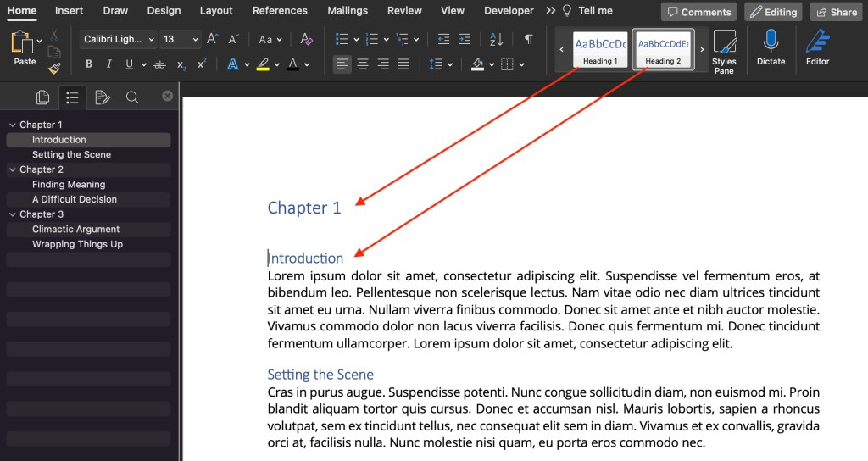Switch to the References tab
Viewport: 868px width, 461px height.
tap(280, 11)
